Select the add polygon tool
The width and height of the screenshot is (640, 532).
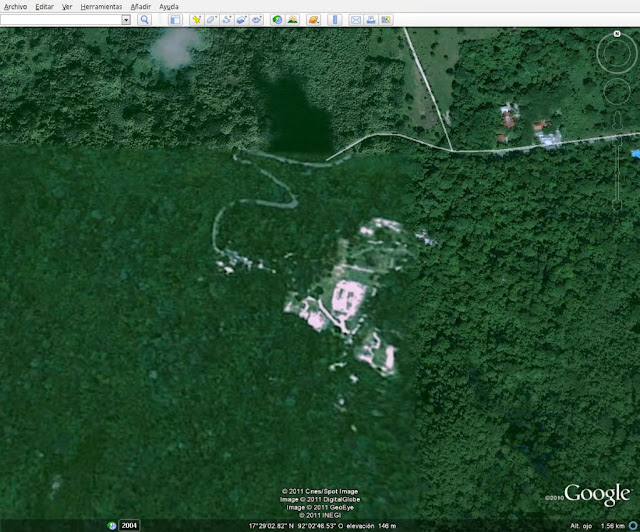pos(212,20)
